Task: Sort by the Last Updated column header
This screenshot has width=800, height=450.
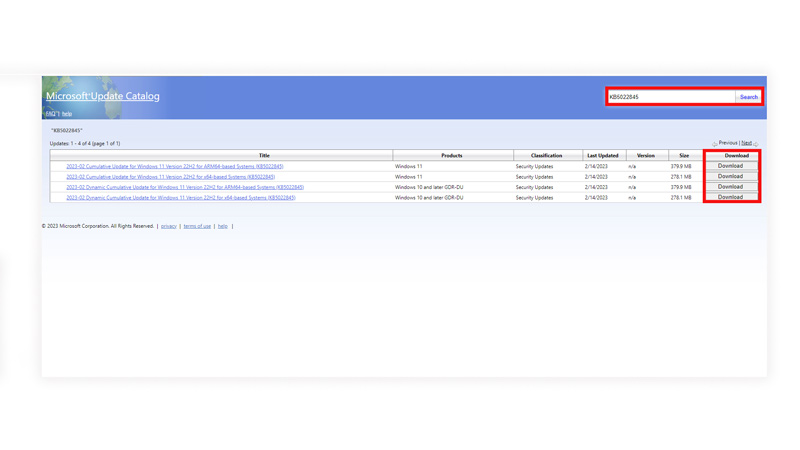Action: click(x=603, y=156)
